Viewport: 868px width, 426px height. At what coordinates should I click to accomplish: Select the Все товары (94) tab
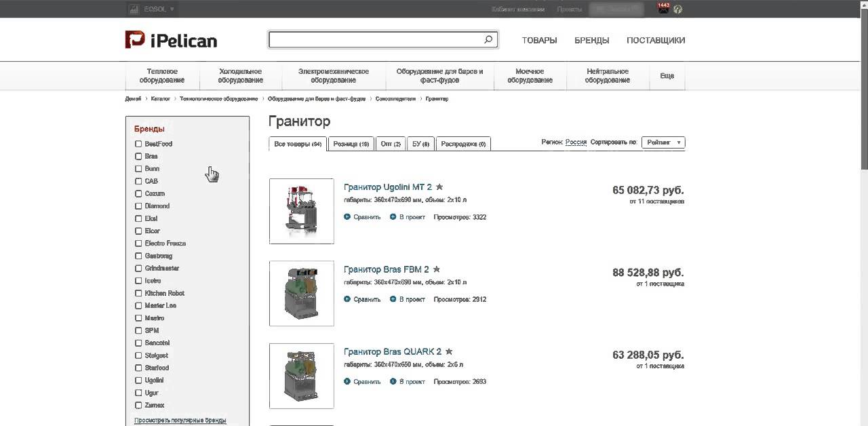click(x=298, y=144)
